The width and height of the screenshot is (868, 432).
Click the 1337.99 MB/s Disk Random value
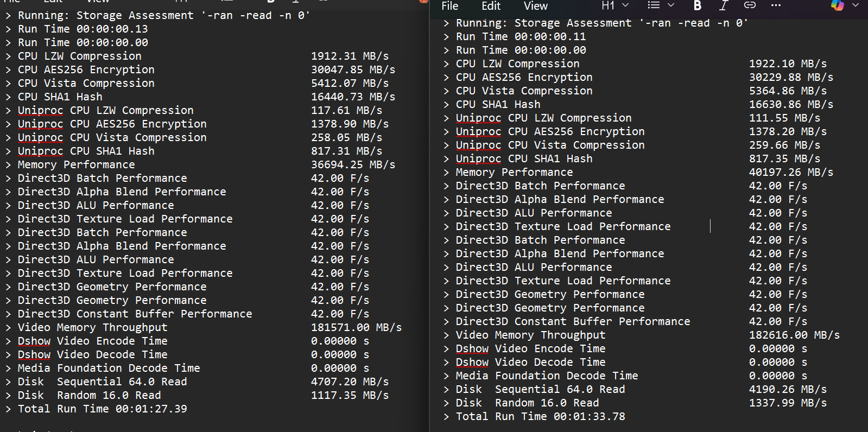point(788,403)
